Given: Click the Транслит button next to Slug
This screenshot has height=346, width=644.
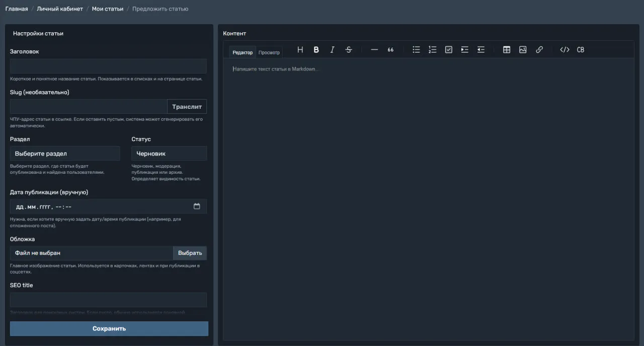Looking at the screenshot, I should pyautogui.click(x=187, y=107).
